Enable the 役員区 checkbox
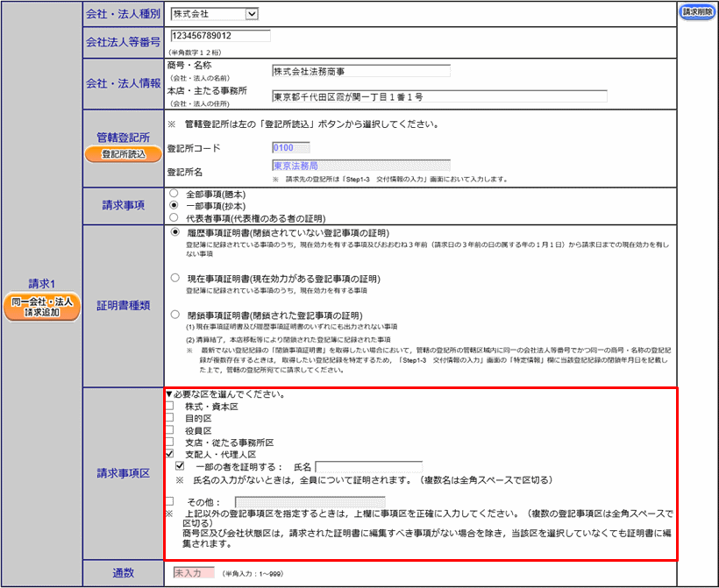 (170, 431)
